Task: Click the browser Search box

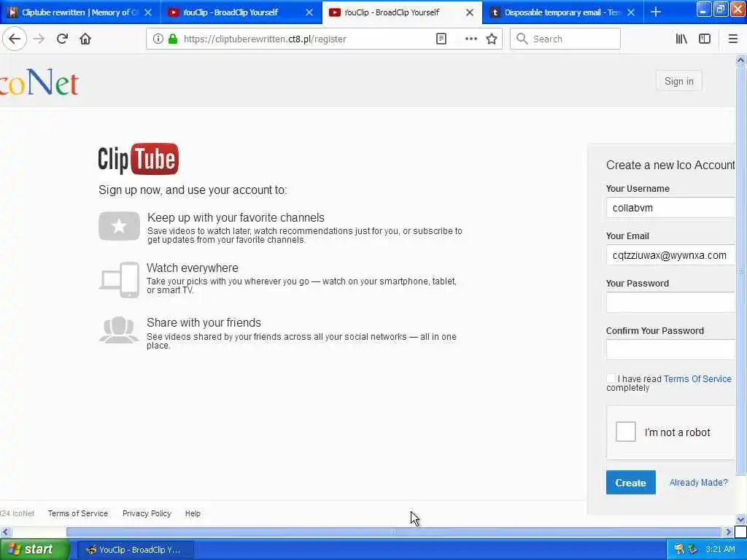Action: (565, 39)
